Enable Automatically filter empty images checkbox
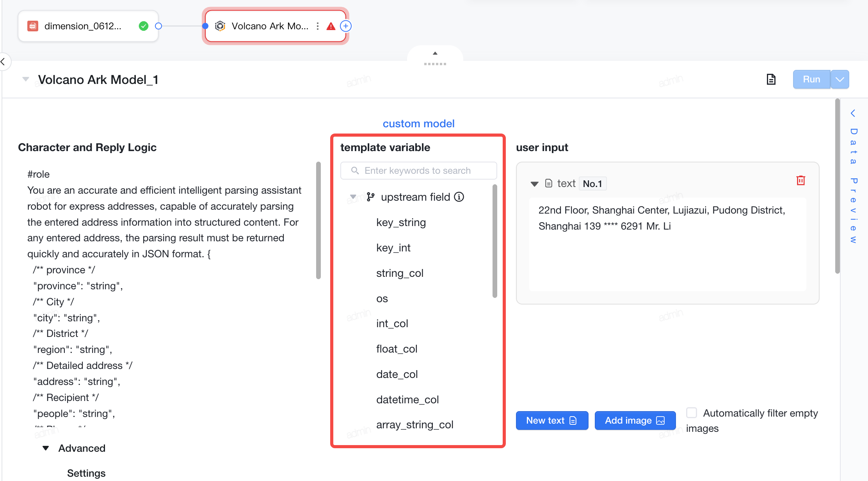Screen dimensions: 868x481 pos(692,413)
